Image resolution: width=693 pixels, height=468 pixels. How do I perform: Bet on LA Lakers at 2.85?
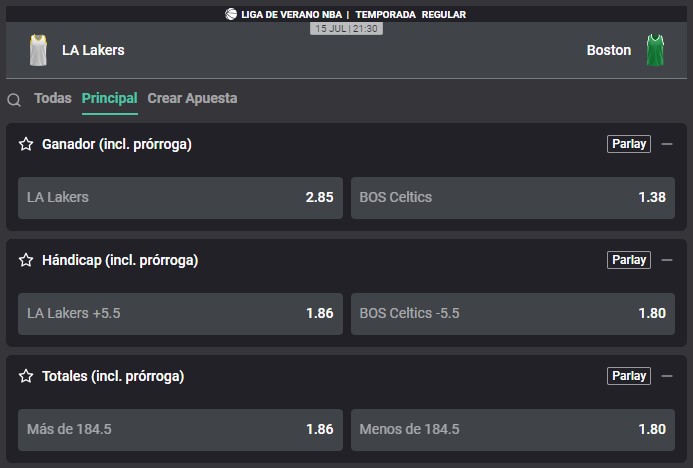pos(180,198)
